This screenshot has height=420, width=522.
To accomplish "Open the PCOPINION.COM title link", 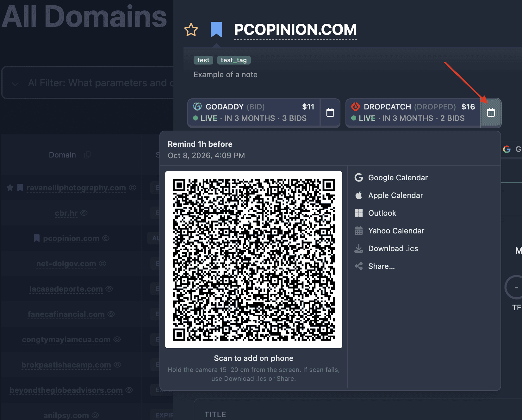I will (x=295, y=29).
